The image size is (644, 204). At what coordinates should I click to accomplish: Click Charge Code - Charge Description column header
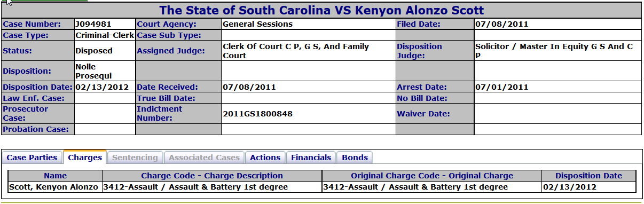coord(212,176)
